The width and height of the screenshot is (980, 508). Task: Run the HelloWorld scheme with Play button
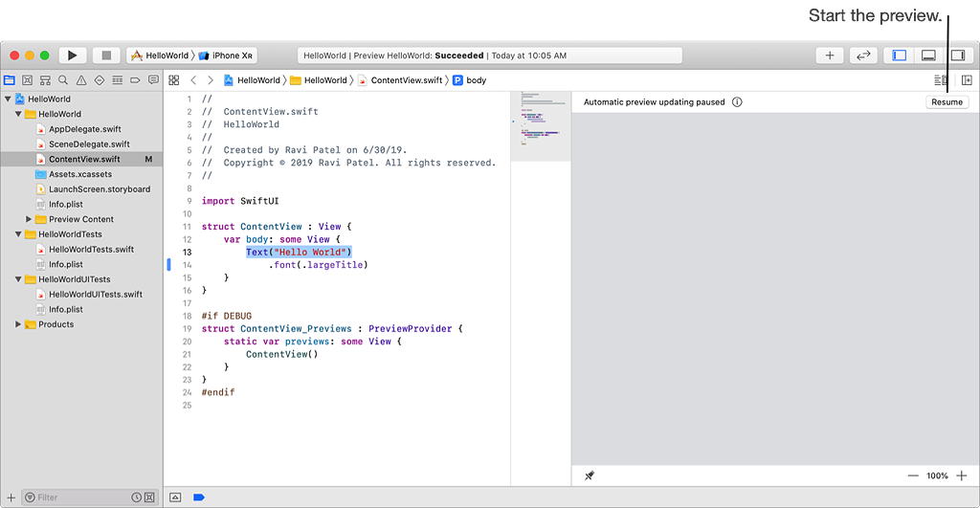(73, 55)
